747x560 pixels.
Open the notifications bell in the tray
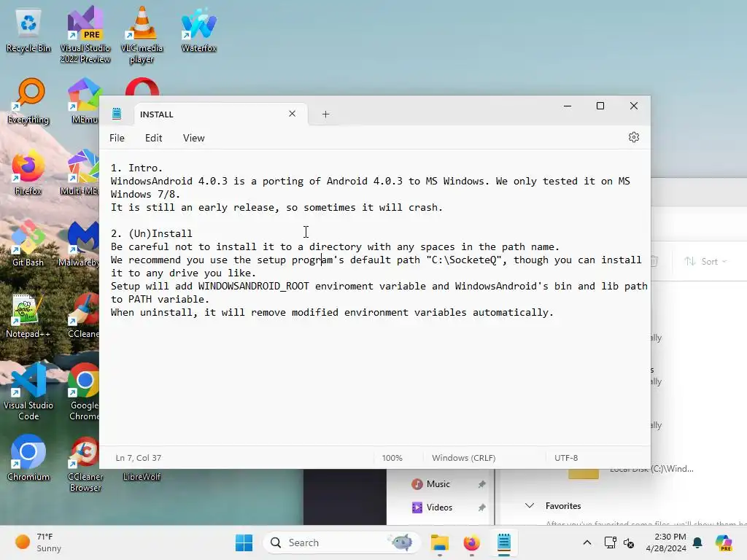click(697, 542)
